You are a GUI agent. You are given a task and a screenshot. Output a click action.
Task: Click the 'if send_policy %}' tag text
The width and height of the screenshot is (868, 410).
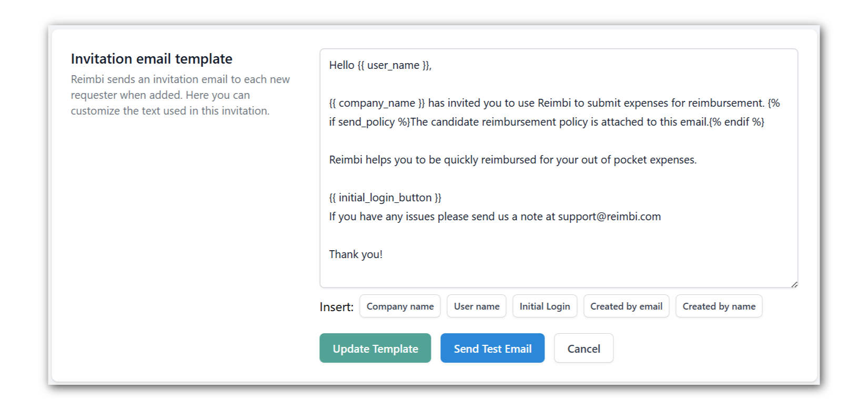click(x=370, y=122)
